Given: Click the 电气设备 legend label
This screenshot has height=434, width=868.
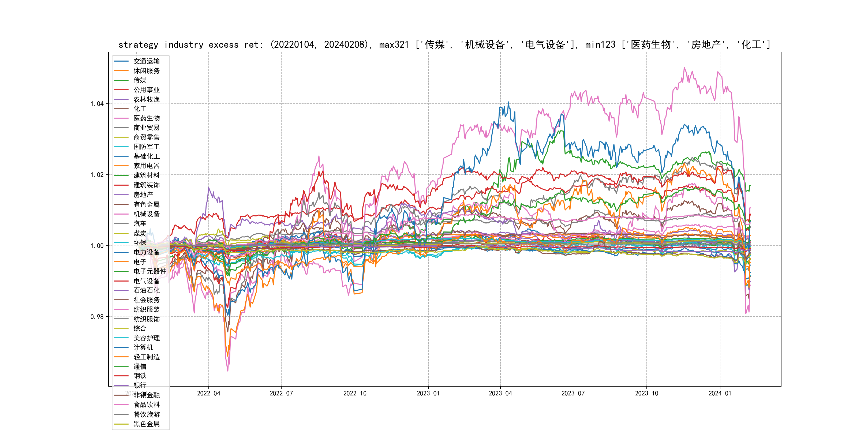Looking at the screenshot, I should coord(146,281).
